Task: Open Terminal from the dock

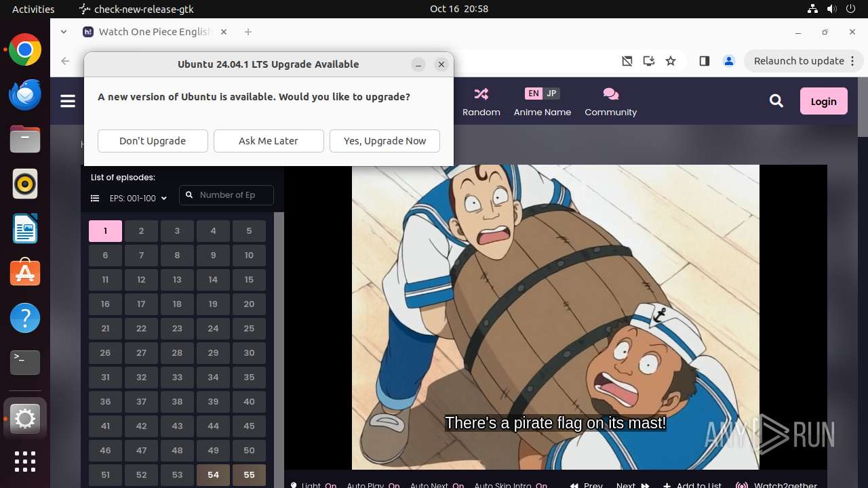Action: [x=25, y=363]
